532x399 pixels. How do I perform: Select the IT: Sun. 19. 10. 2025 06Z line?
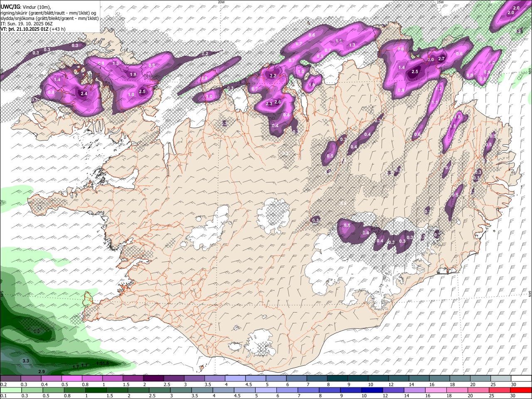tap(26, 24)
